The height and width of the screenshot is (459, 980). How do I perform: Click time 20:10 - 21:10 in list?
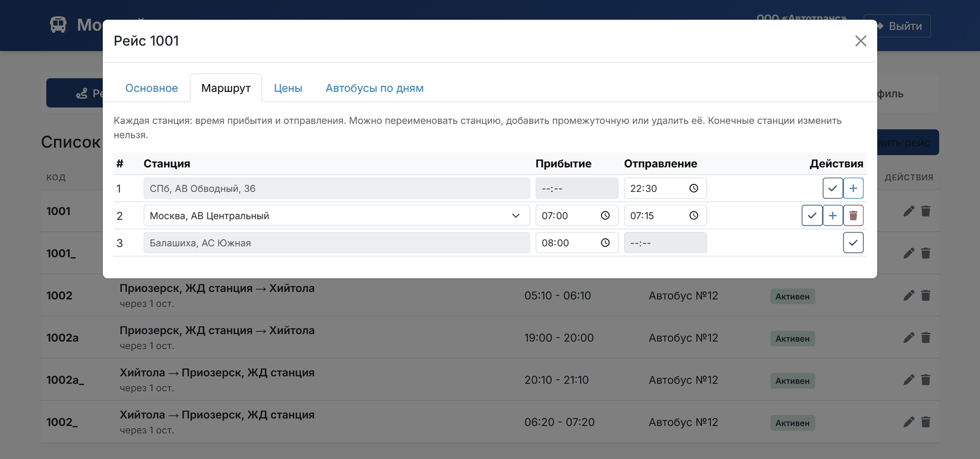coord(556,380)
